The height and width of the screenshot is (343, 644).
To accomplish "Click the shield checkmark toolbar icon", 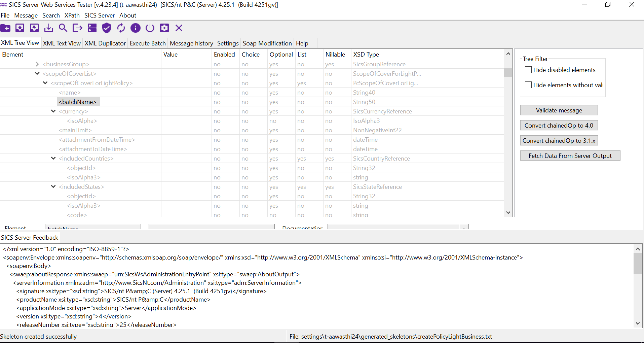I will click(107, 28).
